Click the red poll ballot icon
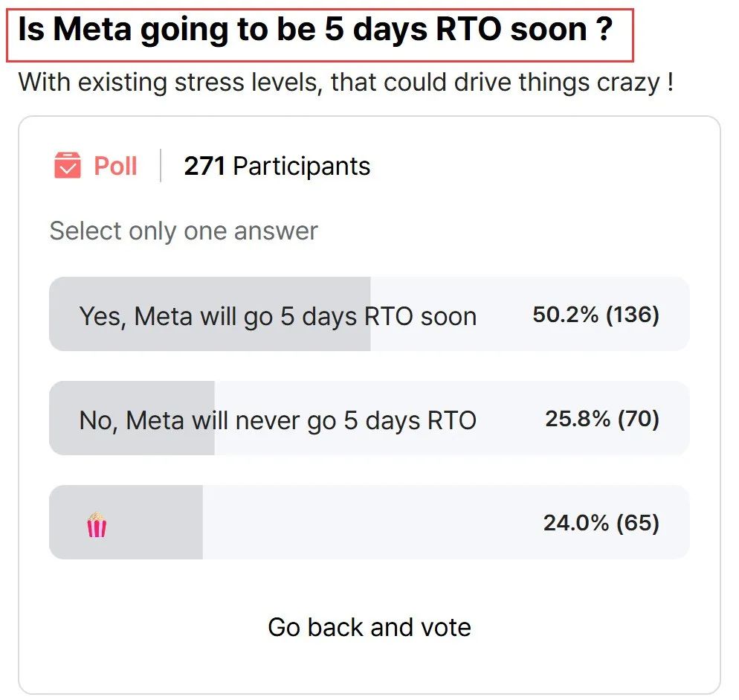Image resolution: width=739 pixels, height=700 pixels. [x=68, y=165]
